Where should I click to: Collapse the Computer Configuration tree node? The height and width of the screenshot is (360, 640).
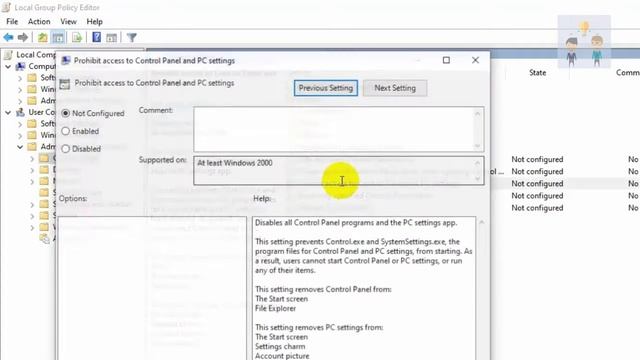pos(8,66)
